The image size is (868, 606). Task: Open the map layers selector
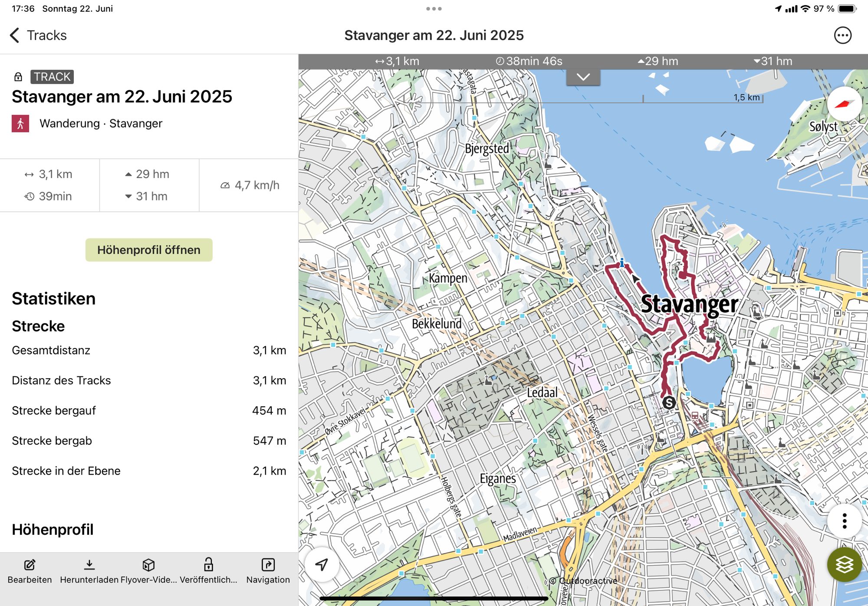pos(844,564)
